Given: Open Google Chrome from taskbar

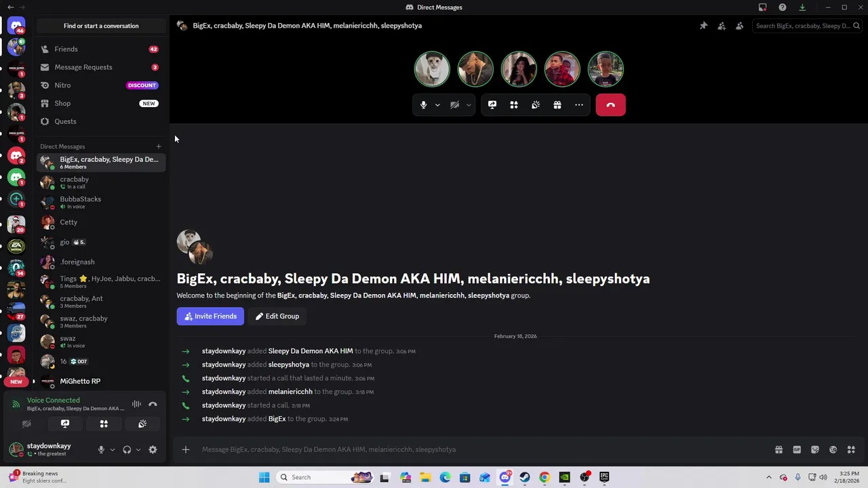Looking at the screenshot, I should point(545,477).
